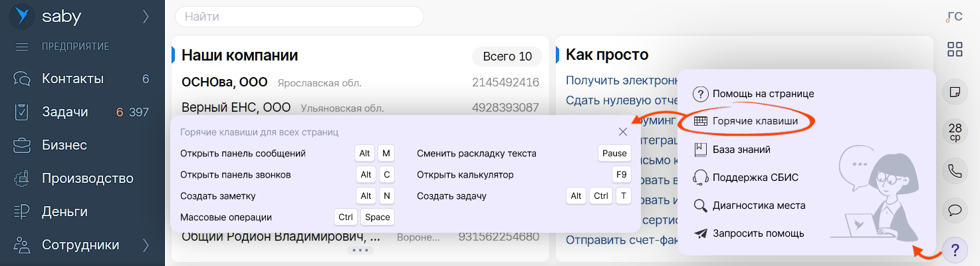
Task: Open База знаний from help menu
Action: [741, 150]
